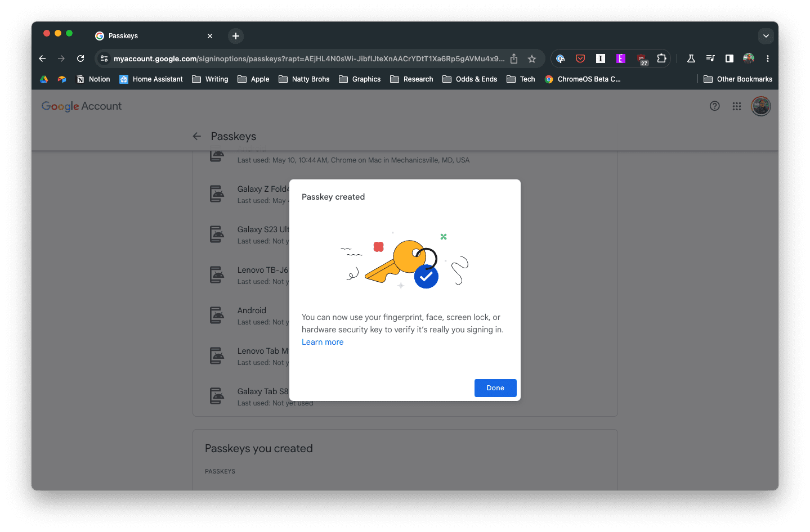
Task: Bookmark this tab with the star icon
Action: click(532, 58)
